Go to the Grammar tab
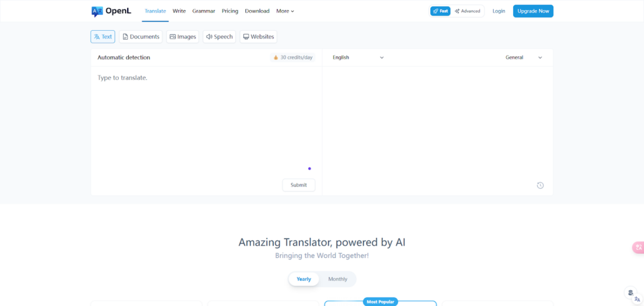Screen dimensions: 644x306 tap(204, 11)
